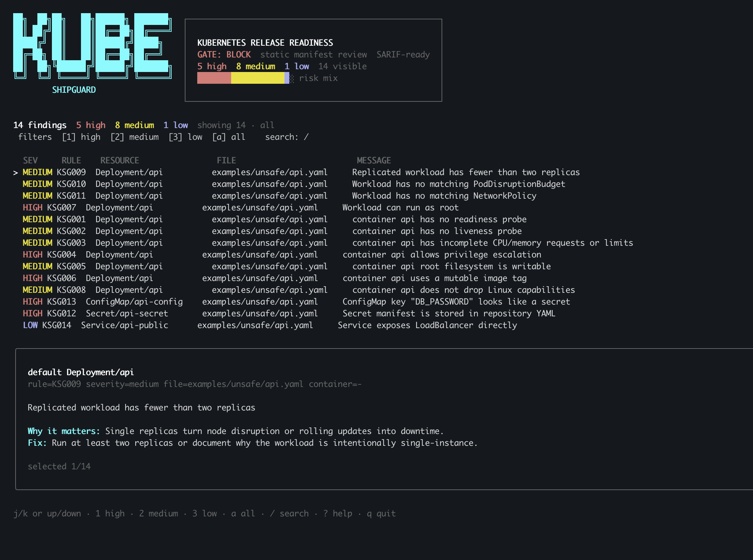Click the 'default Deployment/api' detail heading

81,372
